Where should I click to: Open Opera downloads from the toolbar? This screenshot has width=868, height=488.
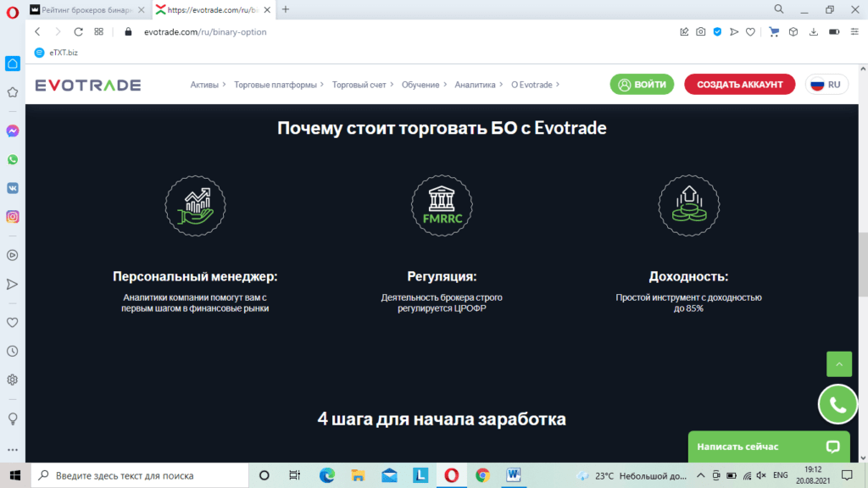(x=814, y=31)
